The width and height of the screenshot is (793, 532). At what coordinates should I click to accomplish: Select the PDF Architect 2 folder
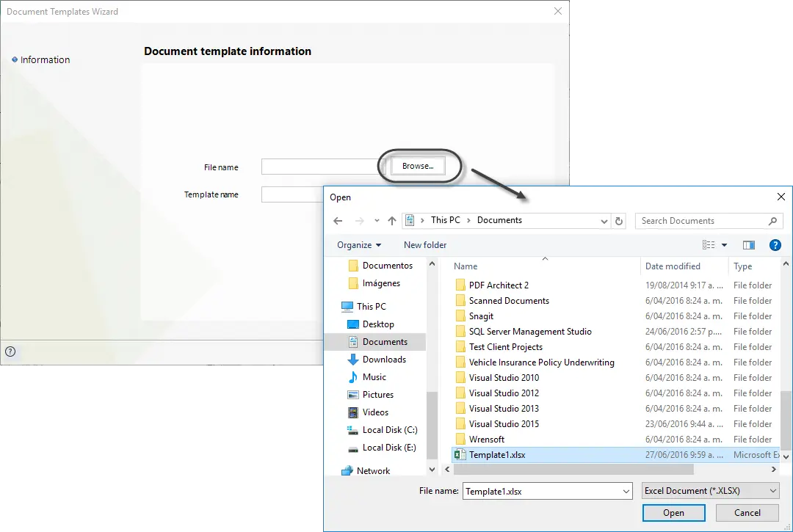coord(499,285)
